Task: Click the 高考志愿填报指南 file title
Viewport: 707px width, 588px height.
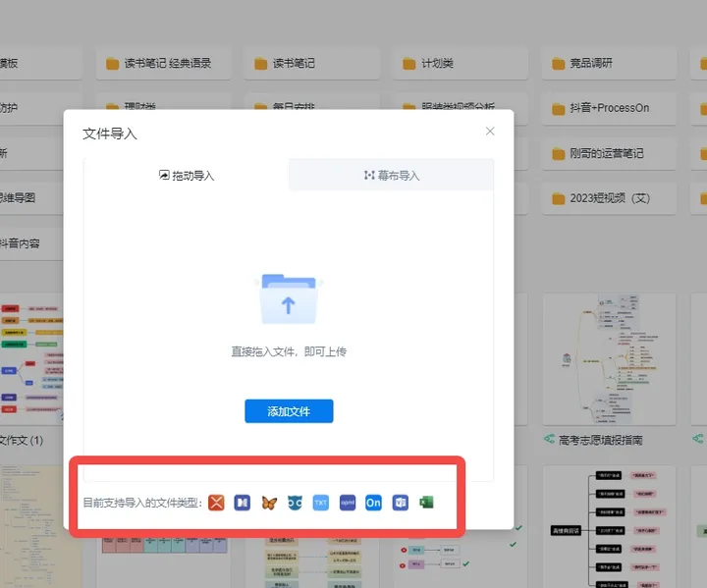Action: tap(601, 440)
